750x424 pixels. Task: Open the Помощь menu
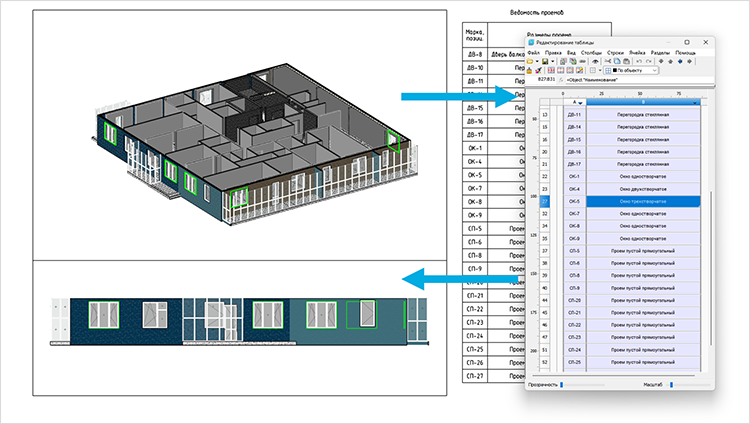point(685,52)
